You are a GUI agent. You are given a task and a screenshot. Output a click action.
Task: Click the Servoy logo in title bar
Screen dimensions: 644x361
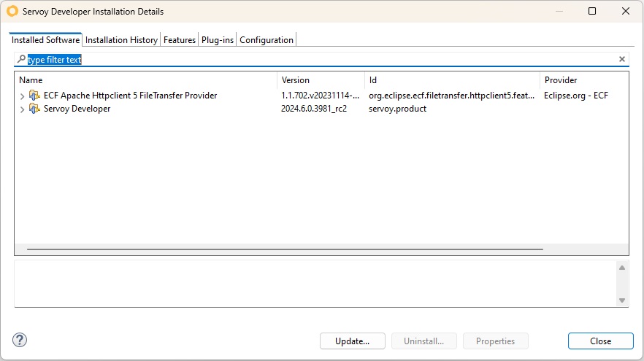12,11
